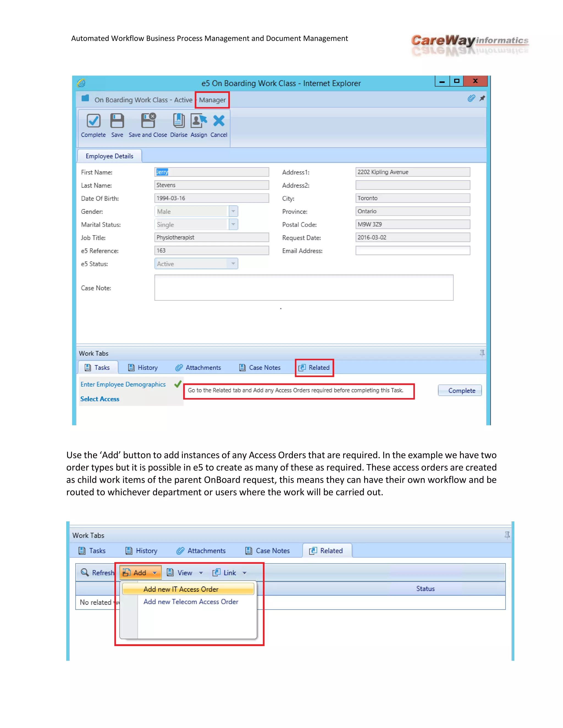The width and height of the screenshot is (563, 728).
Task: Click the Manager label in title bar
Action: (212, 100)
